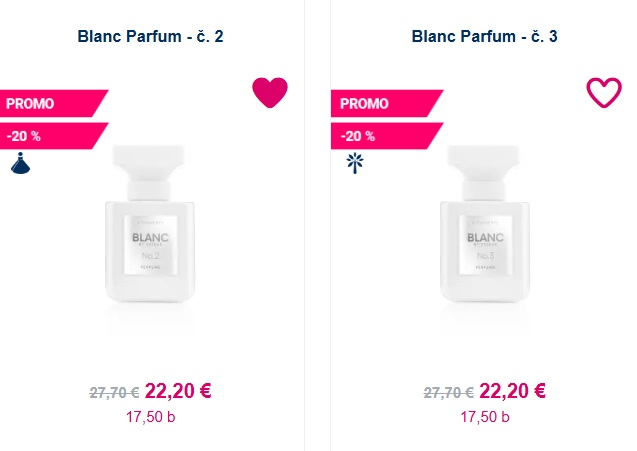This screenshot has height=451, width=637.
Task: Click the 17,50 b points value under č. 2
Action: pos(150,417)
